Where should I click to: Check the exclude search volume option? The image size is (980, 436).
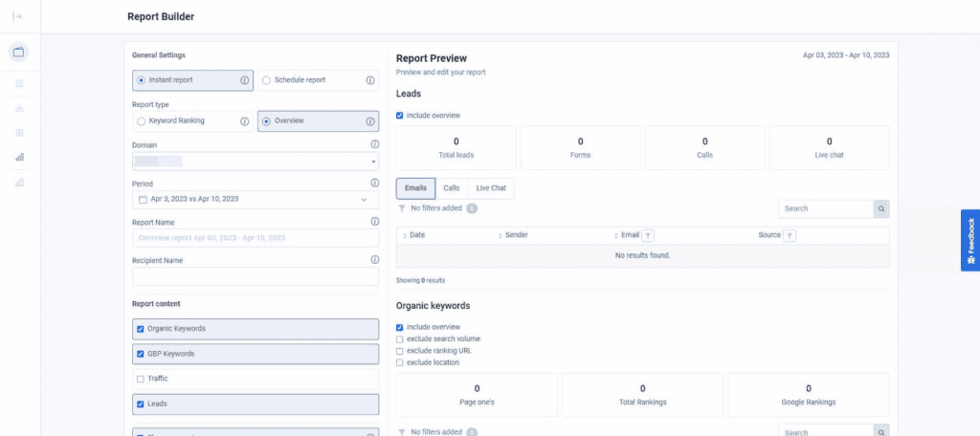(400, 338)
